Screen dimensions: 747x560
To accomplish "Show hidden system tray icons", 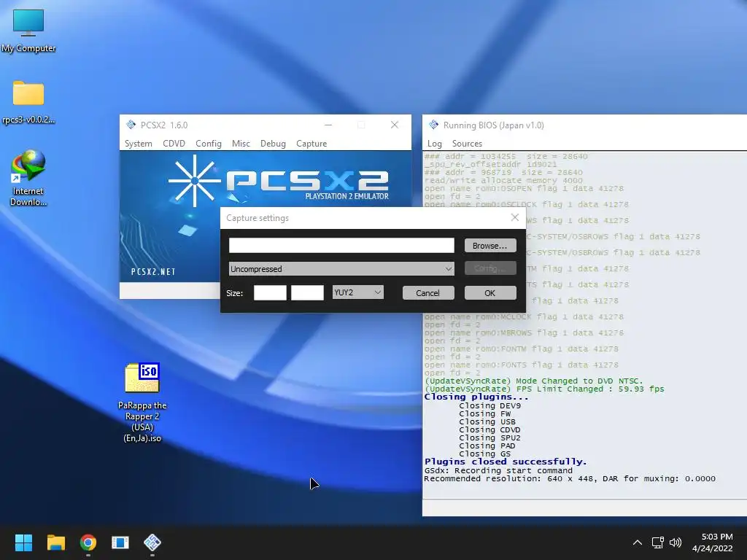I will coord(637,542).
